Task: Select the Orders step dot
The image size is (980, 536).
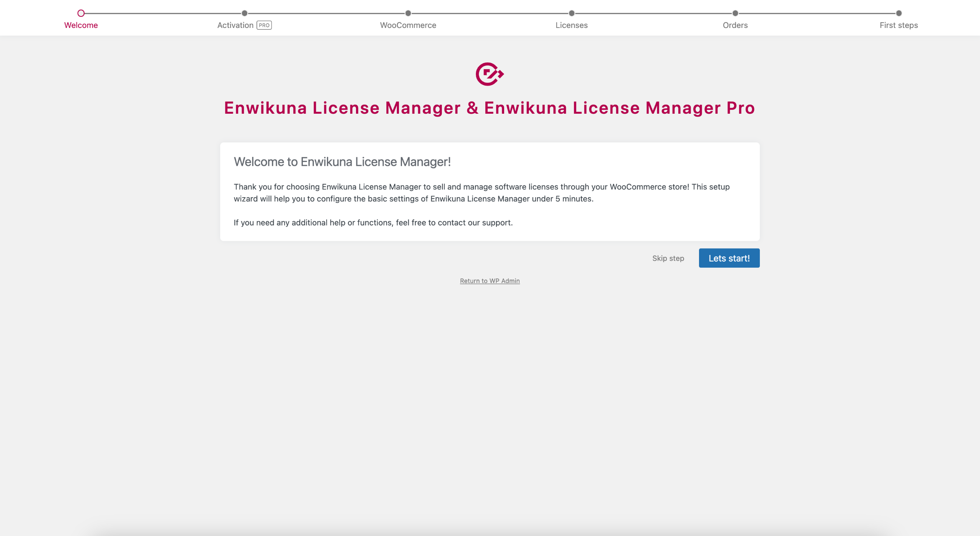Action: point(735,13)
